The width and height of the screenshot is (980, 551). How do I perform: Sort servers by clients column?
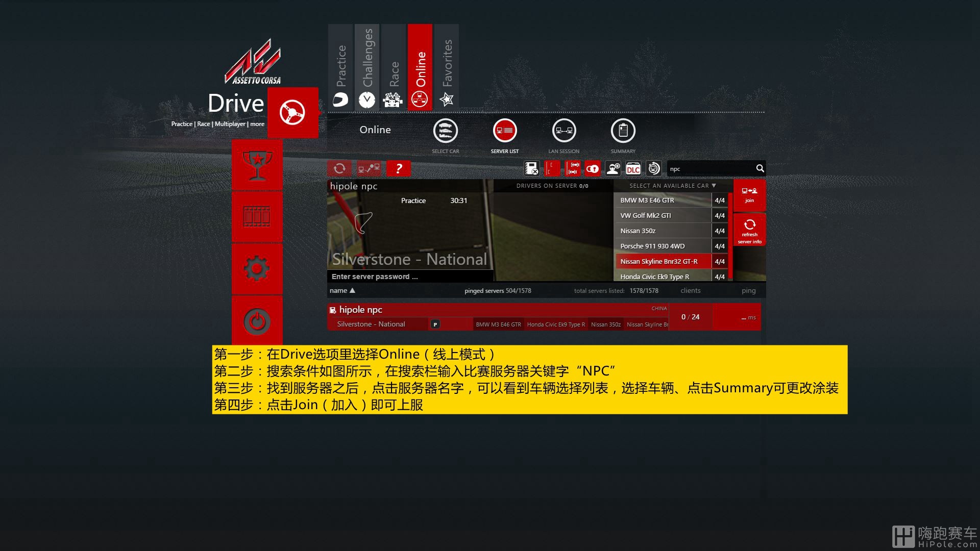690,291
